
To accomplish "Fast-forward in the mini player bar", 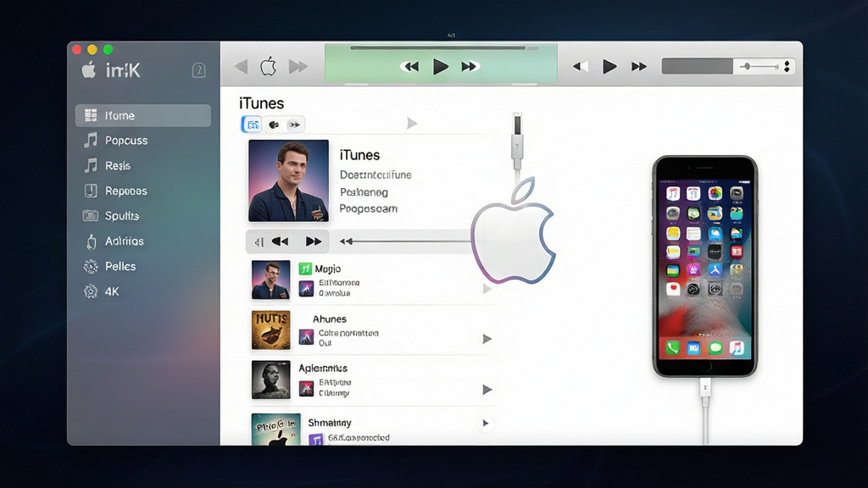I will coord(314,241).
